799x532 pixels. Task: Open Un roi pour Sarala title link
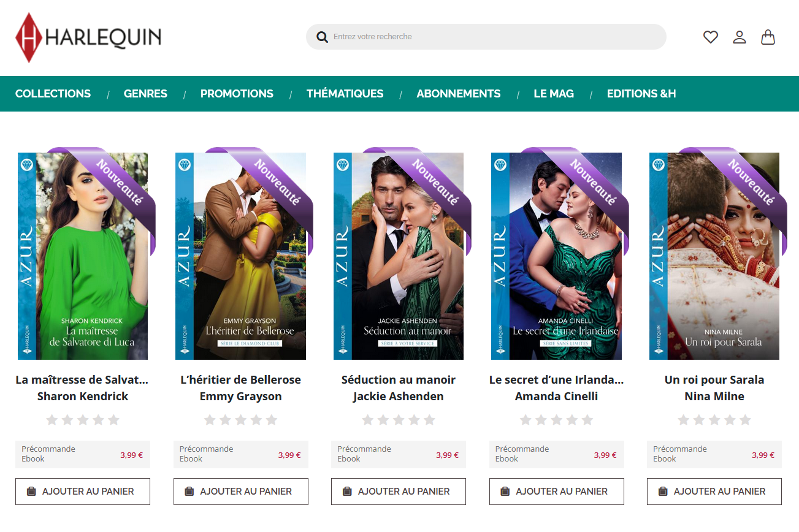point(714,380)
